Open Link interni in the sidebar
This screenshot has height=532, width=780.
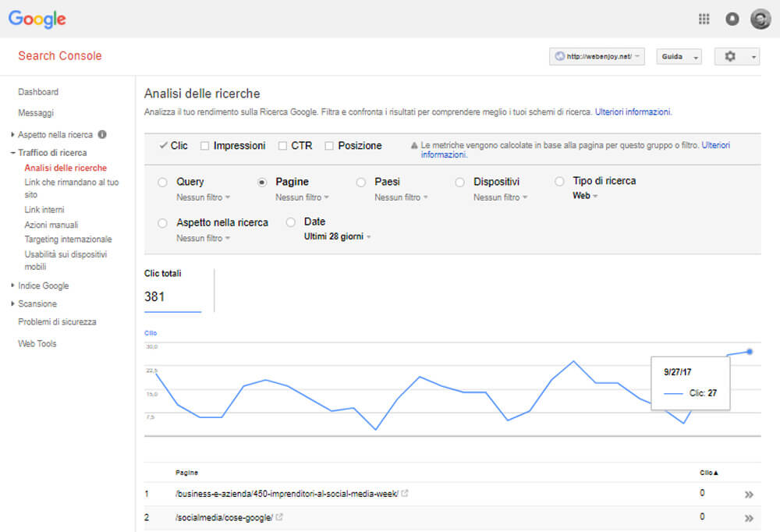pyautogui.click(x=44, y=210)
